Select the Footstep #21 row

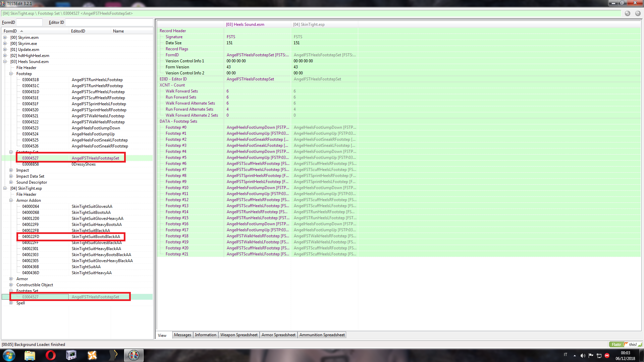pyautogui.click(x=398, y=254)
